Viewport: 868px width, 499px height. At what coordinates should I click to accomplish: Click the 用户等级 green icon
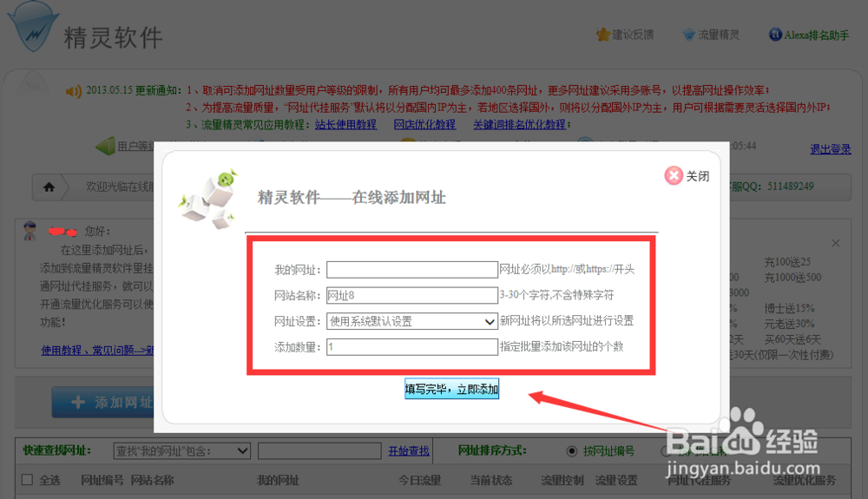pyautogui.click(x=105, y=146)
